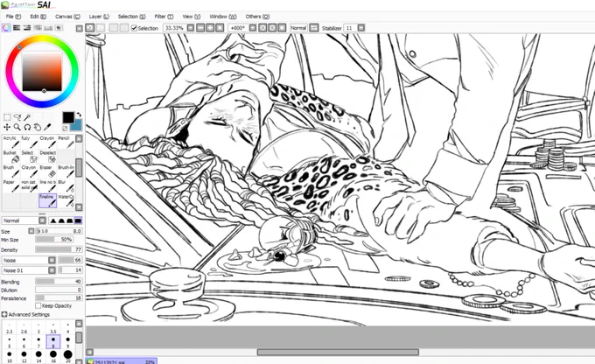Toggle the color mixer panel icon
The image size is (595, 364).
tap(38, 28)
